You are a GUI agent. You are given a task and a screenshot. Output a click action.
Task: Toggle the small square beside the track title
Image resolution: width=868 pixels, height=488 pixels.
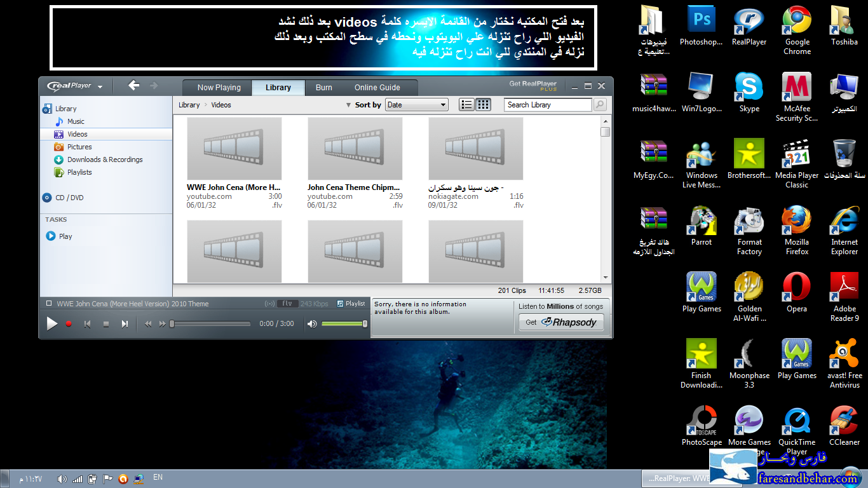coord(49,304)
